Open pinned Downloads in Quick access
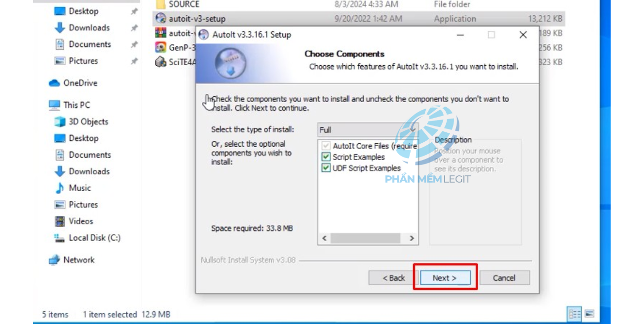The height and width of the screenshot is (324, 644). (89, 28)
